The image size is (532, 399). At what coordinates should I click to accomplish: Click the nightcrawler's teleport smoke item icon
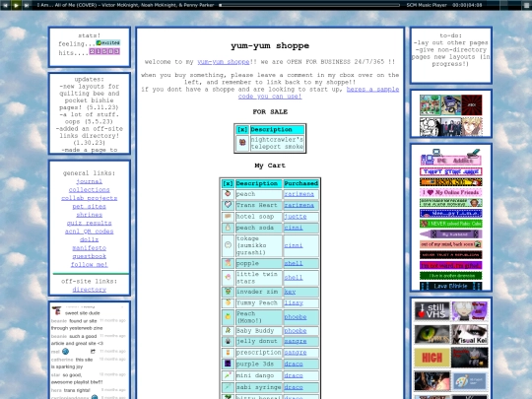242,143
